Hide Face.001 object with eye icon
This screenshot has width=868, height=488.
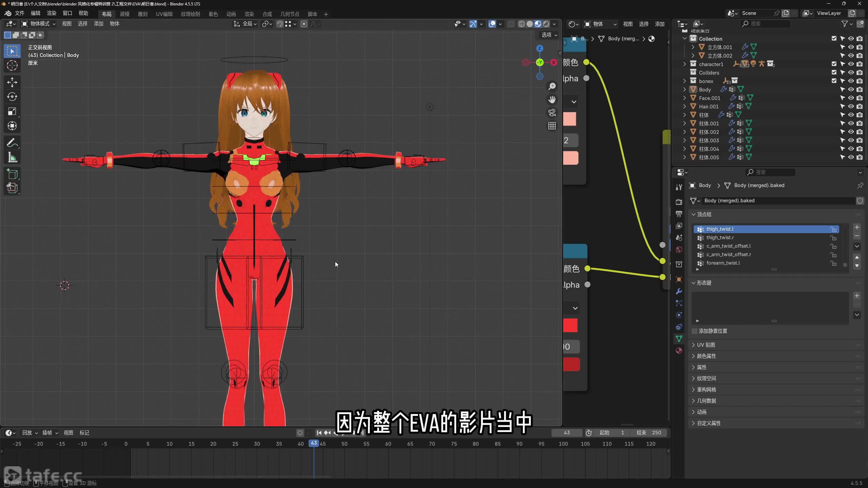[x=851, y=98]
